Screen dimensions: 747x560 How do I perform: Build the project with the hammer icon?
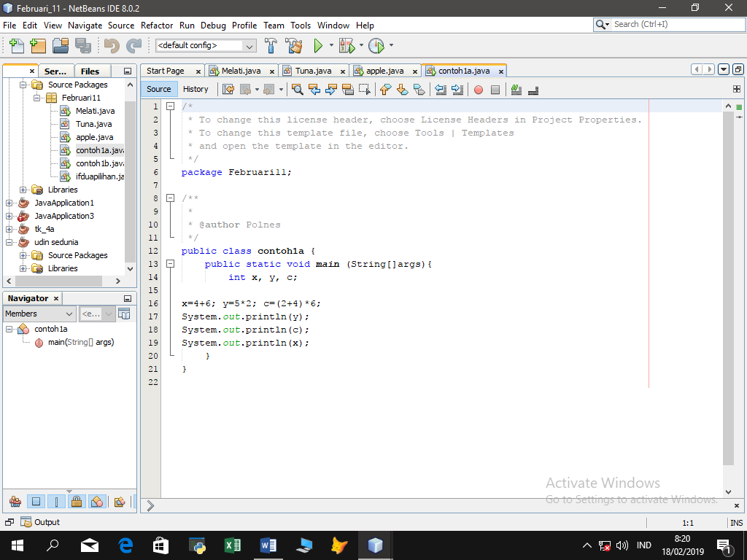[x=272, y=45]
